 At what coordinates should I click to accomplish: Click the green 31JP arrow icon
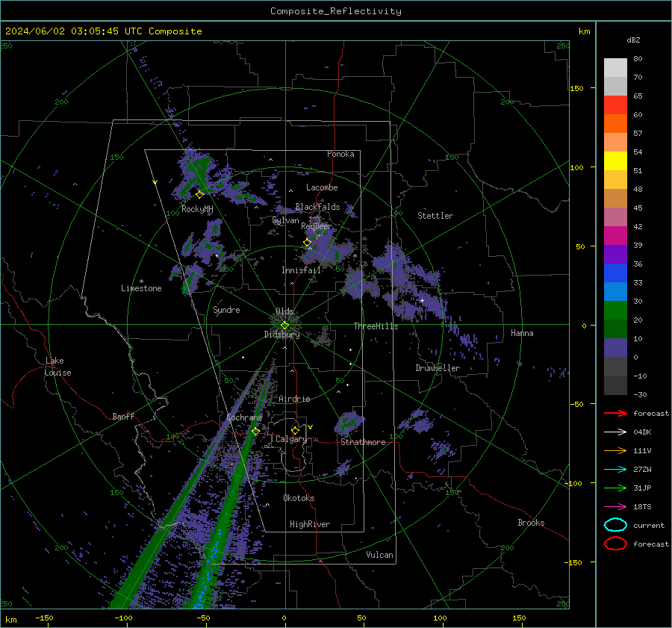[615, 488]
